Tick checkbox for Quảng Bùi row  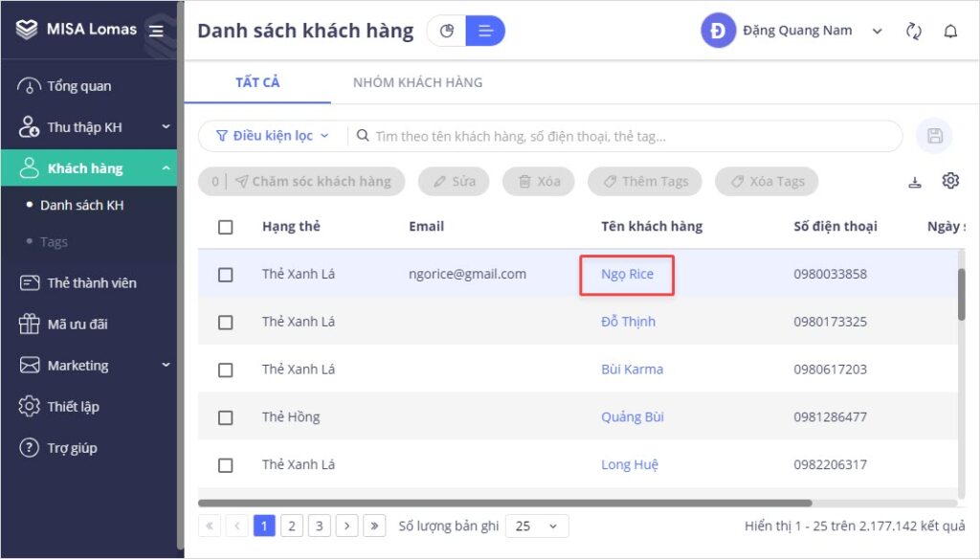[226, 417]
